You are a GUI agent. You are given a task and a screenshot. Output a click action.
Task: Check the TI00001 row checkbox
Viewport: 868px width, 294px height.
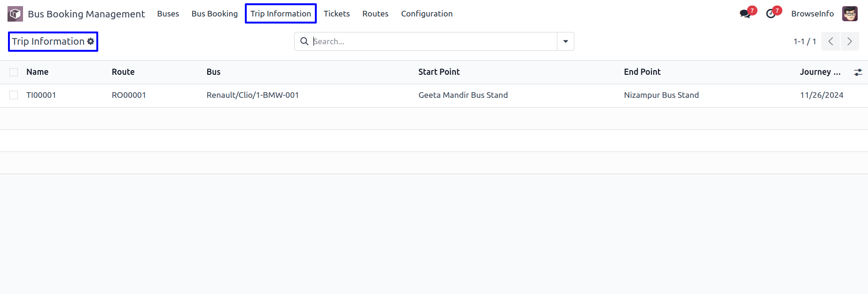pos(14,95)
